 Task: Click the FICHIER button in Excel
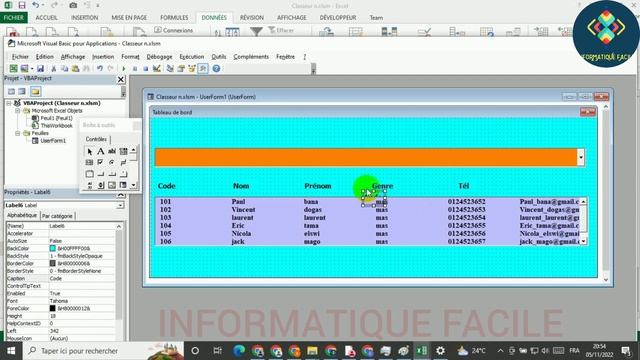pos(14,18)
